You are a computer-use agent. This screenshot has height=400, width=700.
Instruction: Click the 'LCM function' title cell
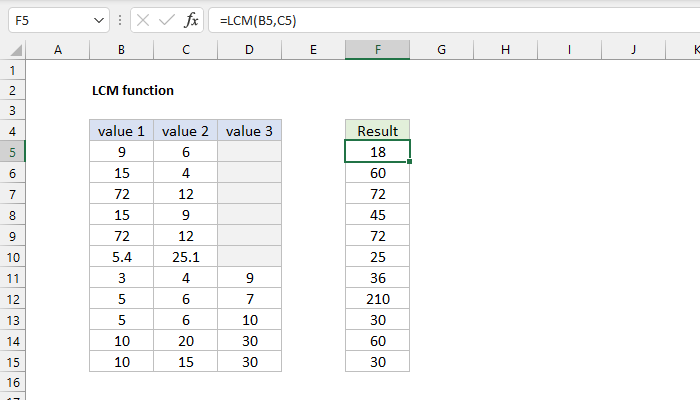pos(133,91)
